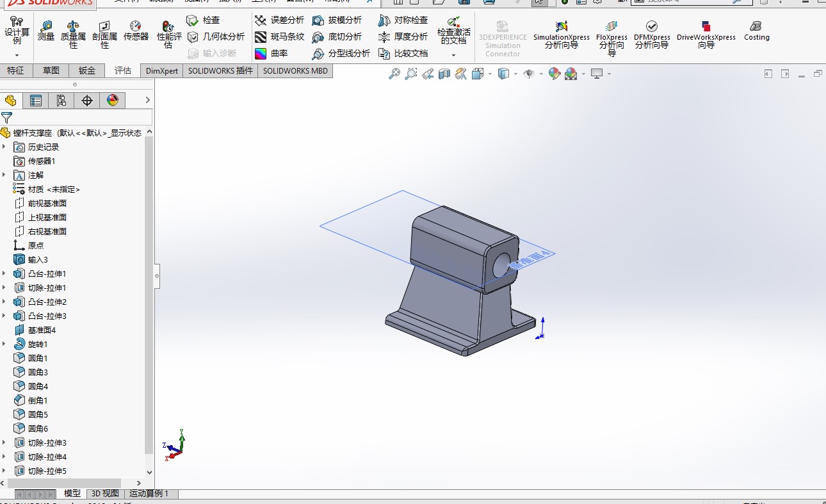Switch to the 运动算例 1 tab
Screen dimensions: 826x504
pyautogui.click(x=149, y=494)
